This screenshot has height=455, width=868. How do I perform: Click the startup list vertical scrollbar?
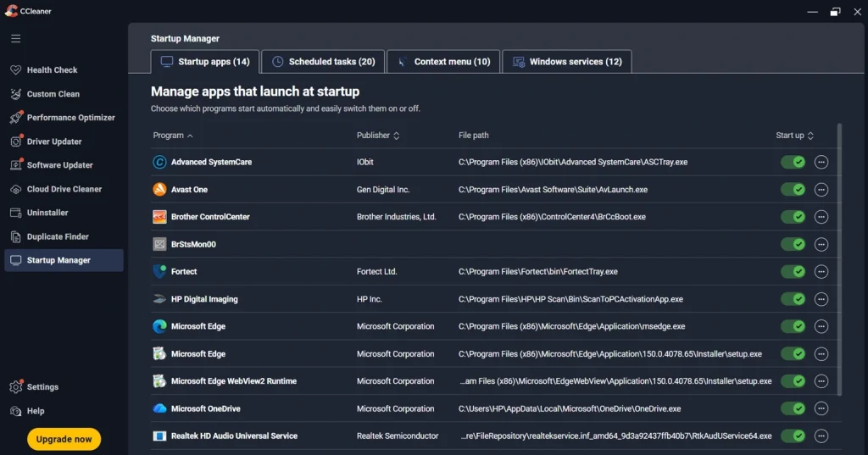click(840, 259)
